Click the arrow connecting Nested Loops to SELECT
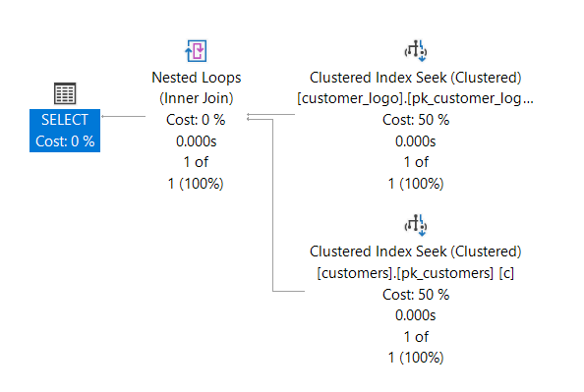The height and width of the screenshot is (392, 584). click(123, 117)
